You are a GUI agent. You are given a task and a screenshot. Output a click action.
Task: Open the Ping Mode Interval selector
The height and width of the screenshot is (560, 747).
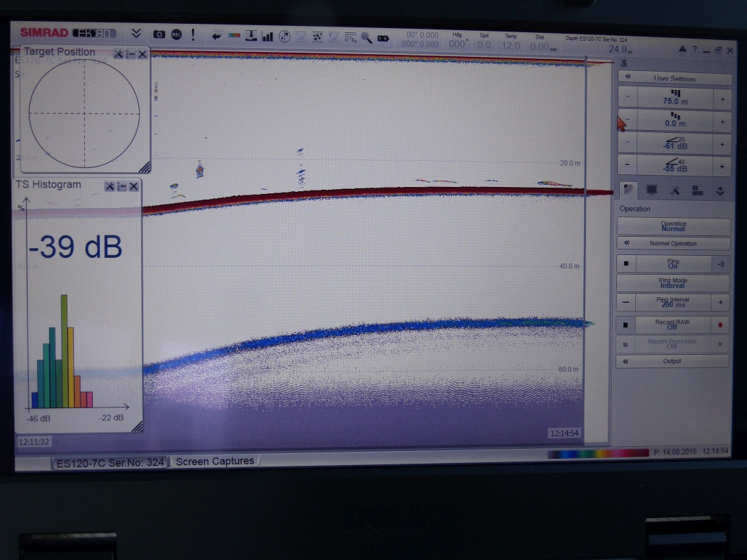click(x=673, y=283)
